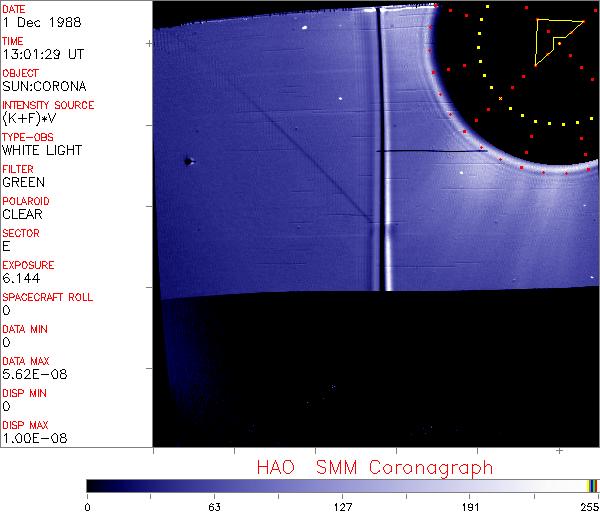
Task: Select the WHITE LIGHT observation type
Action: 42,150
